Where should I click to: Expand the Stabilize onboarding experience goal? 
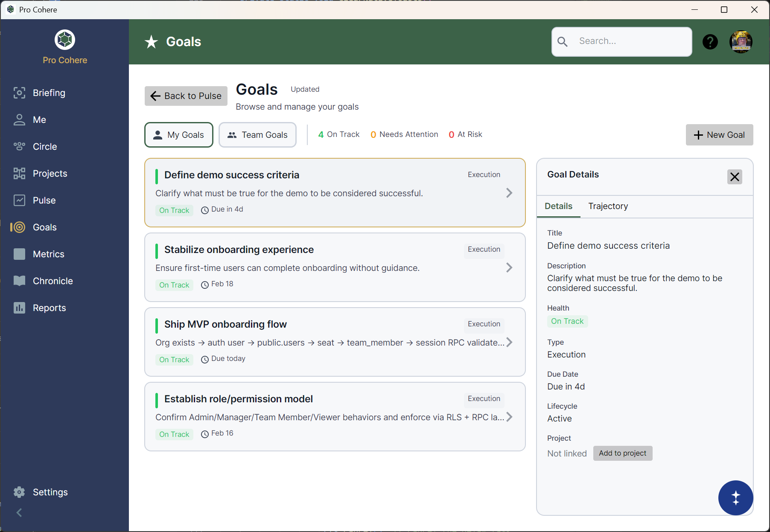coord(509,267)
